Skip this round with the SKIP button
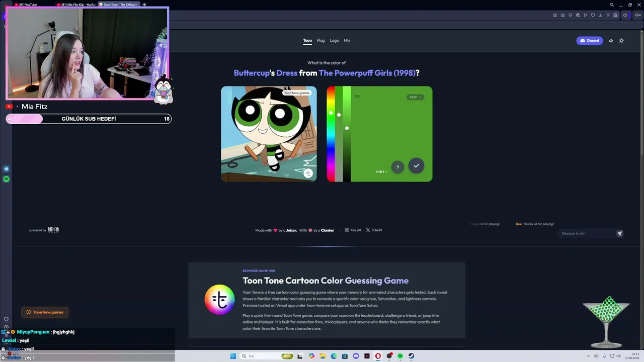 pyautogui.click(x=415, y=97)
